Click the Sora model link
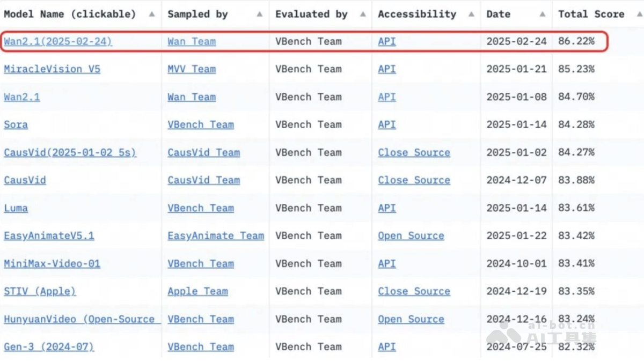Viewport: 644px width, 362px height. point(16,125)
